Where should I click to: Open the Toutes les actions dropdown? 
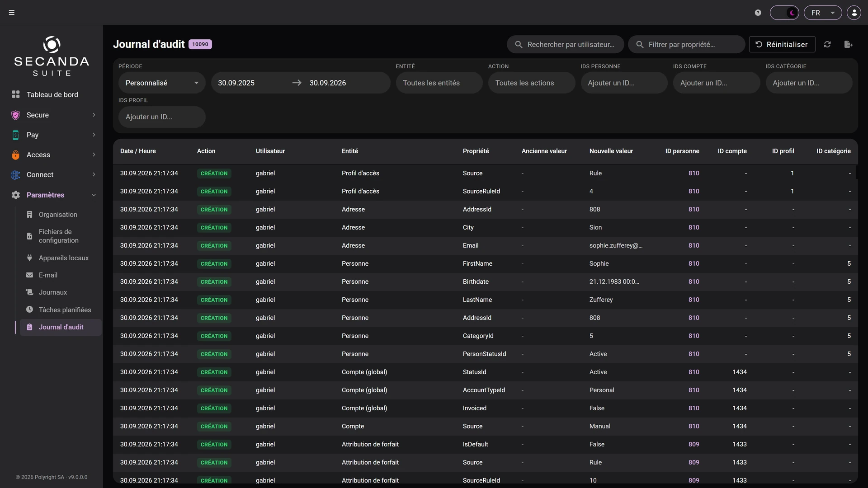click(532, 83)
